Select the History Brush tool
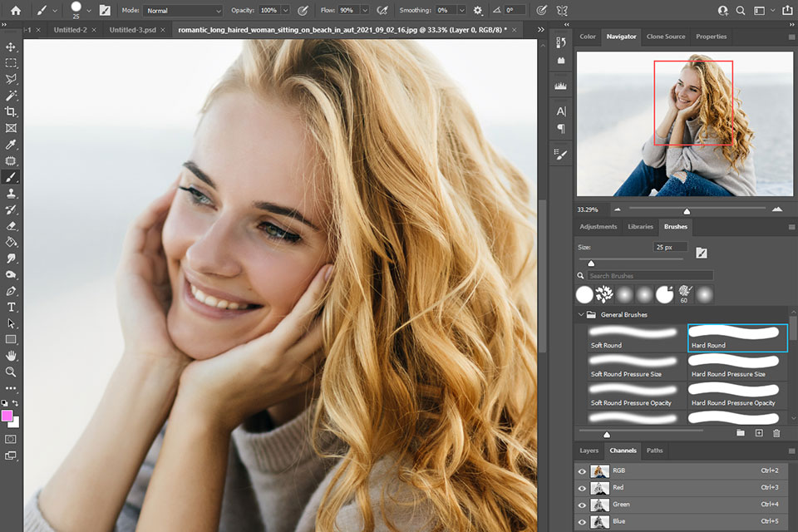Viewport: 798px width, 532px height. point(11,209)
